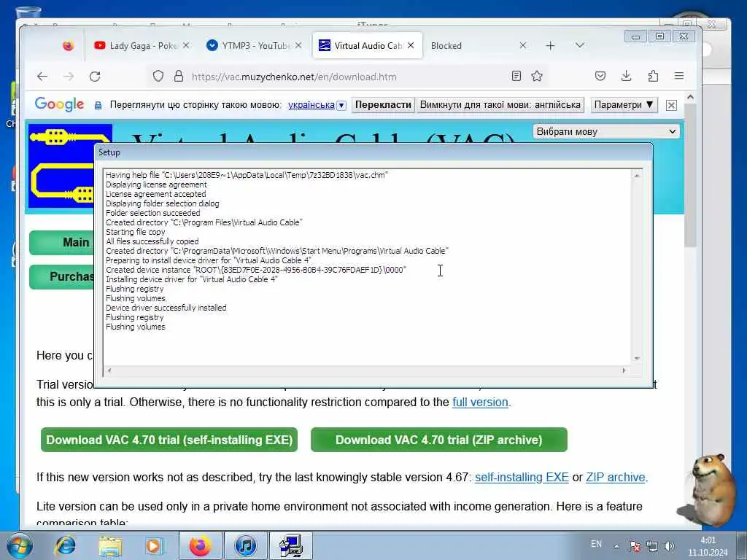This screenshot has height=560, width=747.
Task: Click Setup log scroll down arrow
Action: pyautogui.click(x=636, y=358)
